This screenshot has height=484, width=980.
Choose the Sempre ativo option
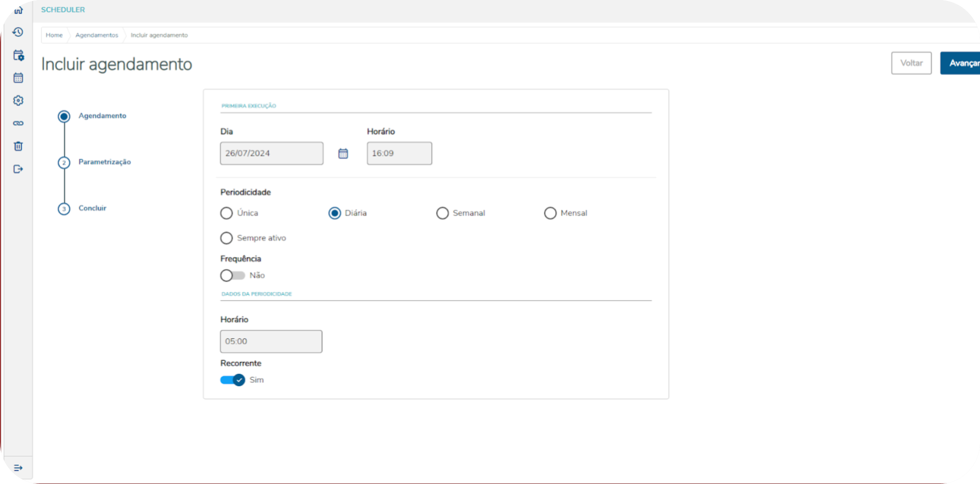(226, 238)
